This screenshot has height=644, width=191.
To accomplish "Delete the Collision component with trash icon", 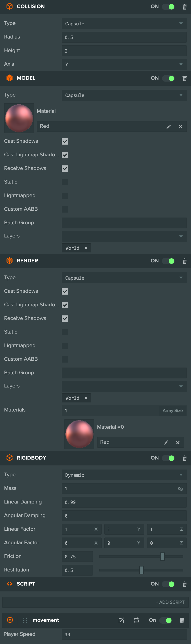I will (x=184, y=7).
